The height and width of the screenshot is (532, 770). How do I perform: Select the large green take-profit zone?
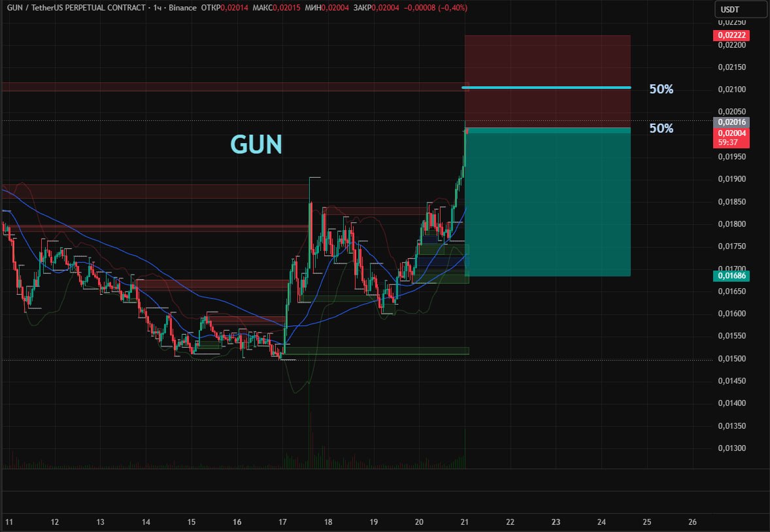548,202
